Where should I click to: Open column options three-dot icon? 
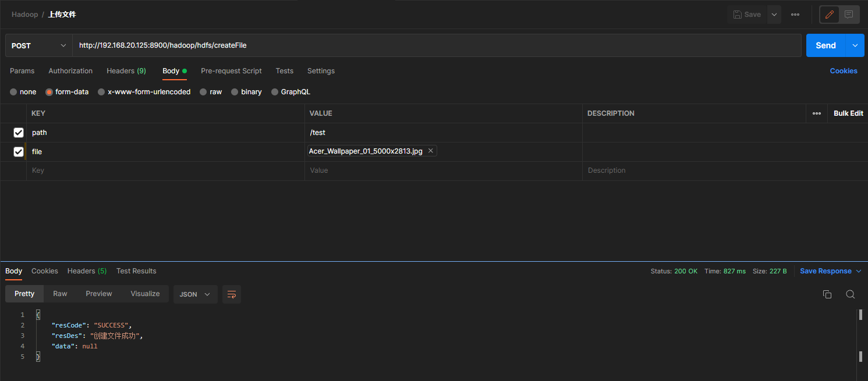(x=817, y=113)
